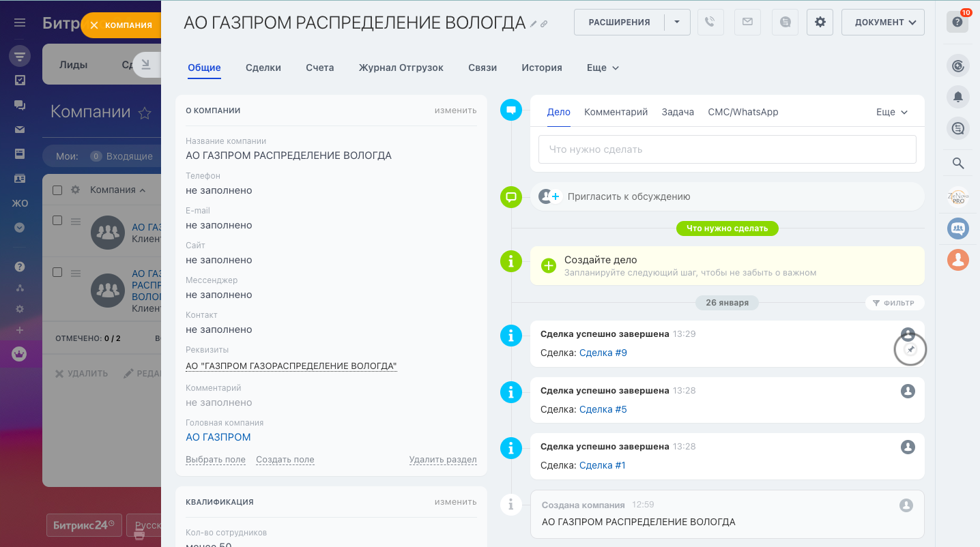The image size is (980, 547).
Task: Click the АО ГАЗПРОМ parent company link
Action: [218, 437]
